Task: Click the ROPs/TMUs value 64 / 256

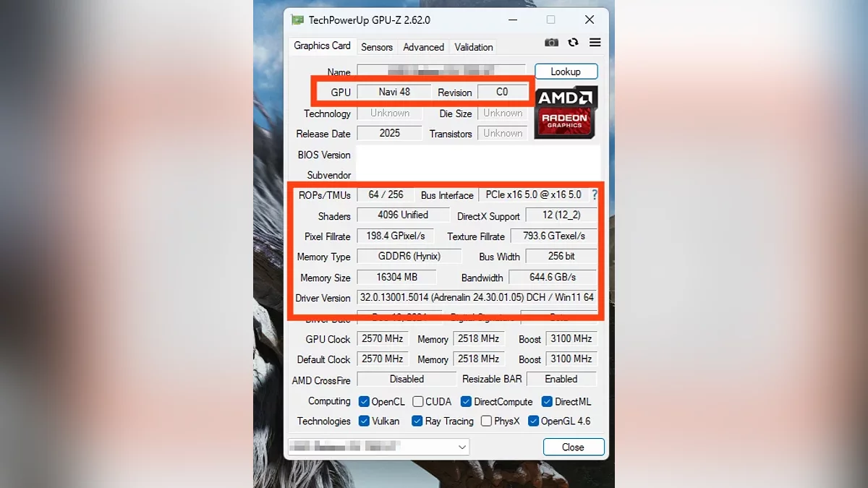Action: [386, 194]
